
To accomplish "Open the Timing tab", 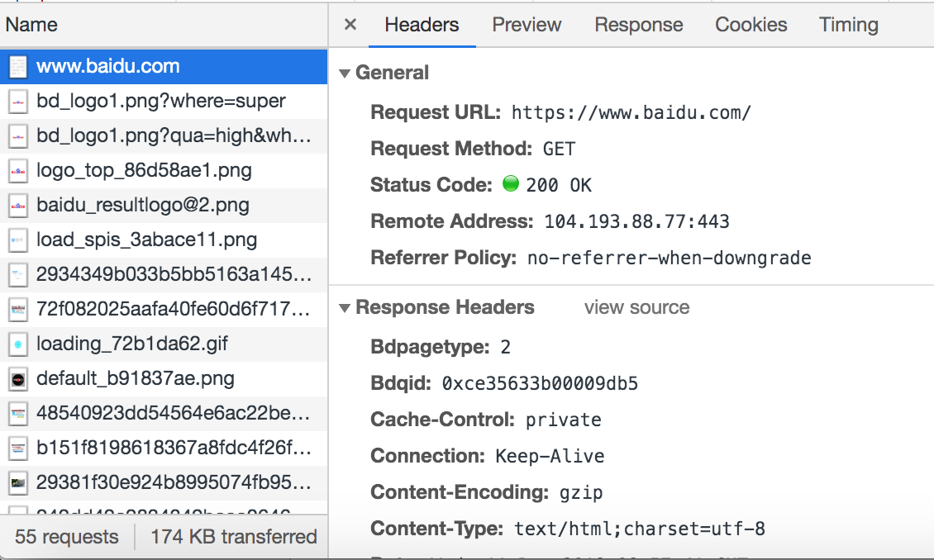I will coord(848,25).
